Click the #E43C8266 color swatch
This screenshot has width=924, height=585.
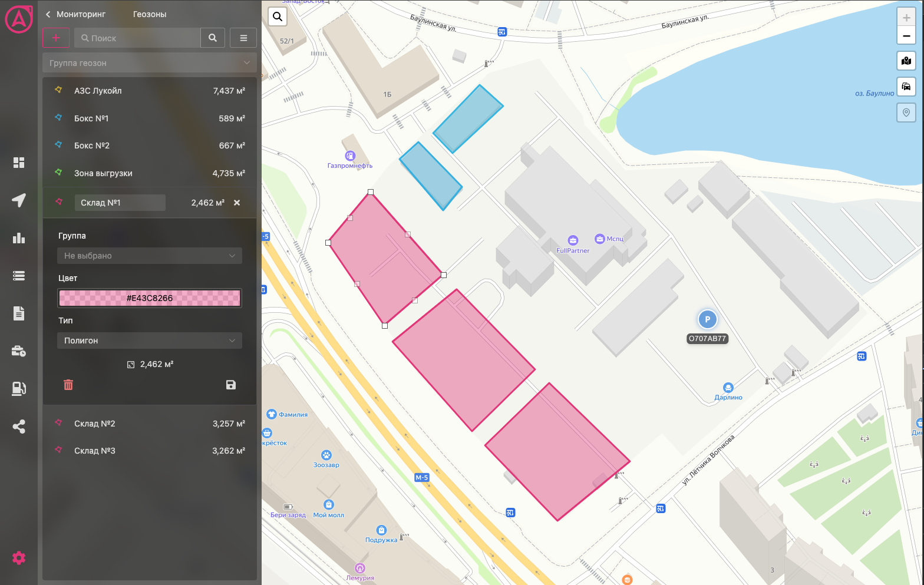(x=150, y=298)
